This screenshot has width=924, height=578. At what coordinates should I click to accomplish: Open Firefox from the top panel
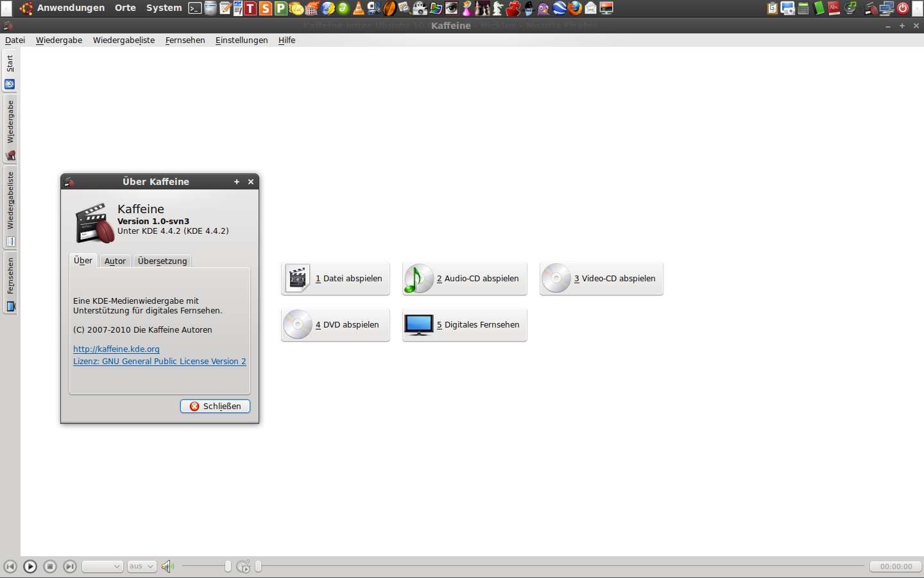click(574, 8)
